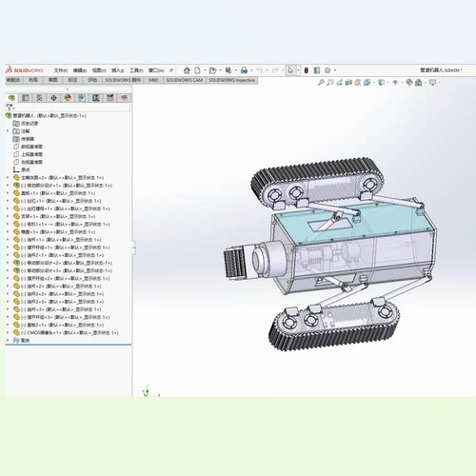
Task: Open dropdown arrow beside the Options gear
Action: click(335, 70)
